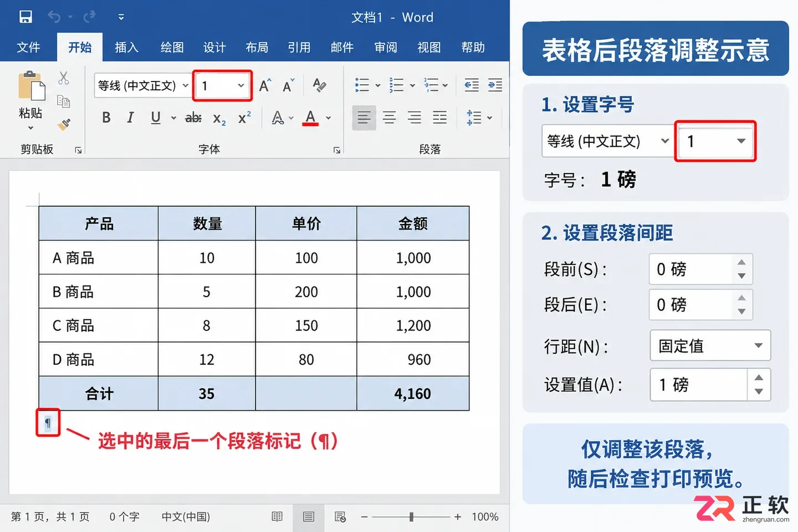This screenshot has height=532, width=798.
Task: Apply subscript formatting
Action: pyautogui.click(x=219, y=118)
